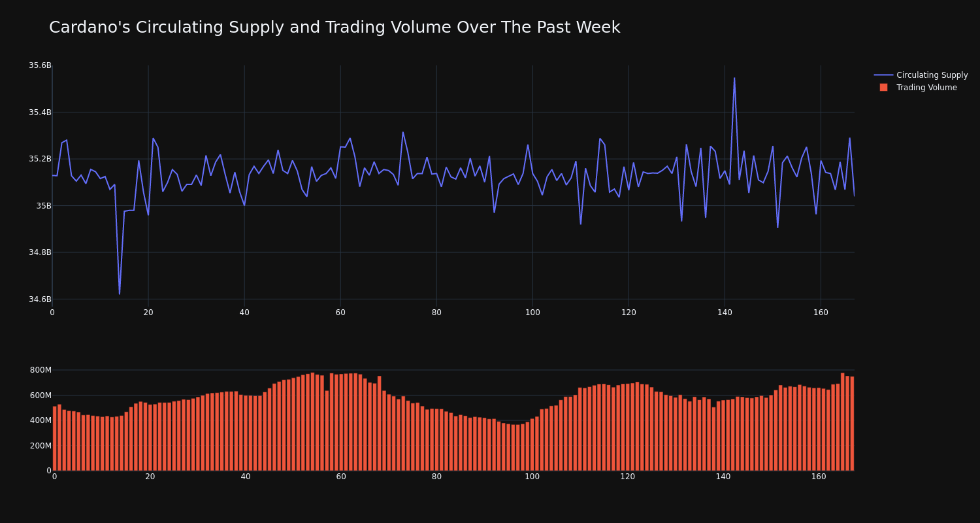Click the 80 tick on volume chart x-axis
The image size is (980, 523).
pyautogui.click(x=436, y=477)
